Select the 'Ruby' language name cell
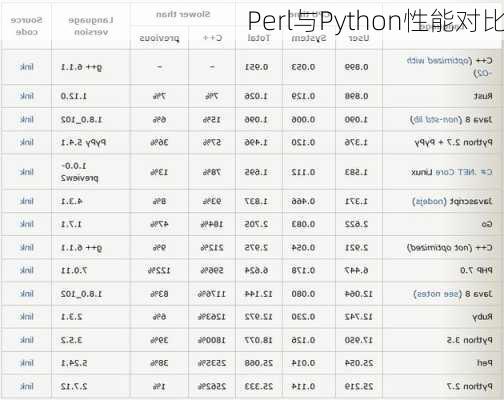504x400 pixels. [482, 317]
